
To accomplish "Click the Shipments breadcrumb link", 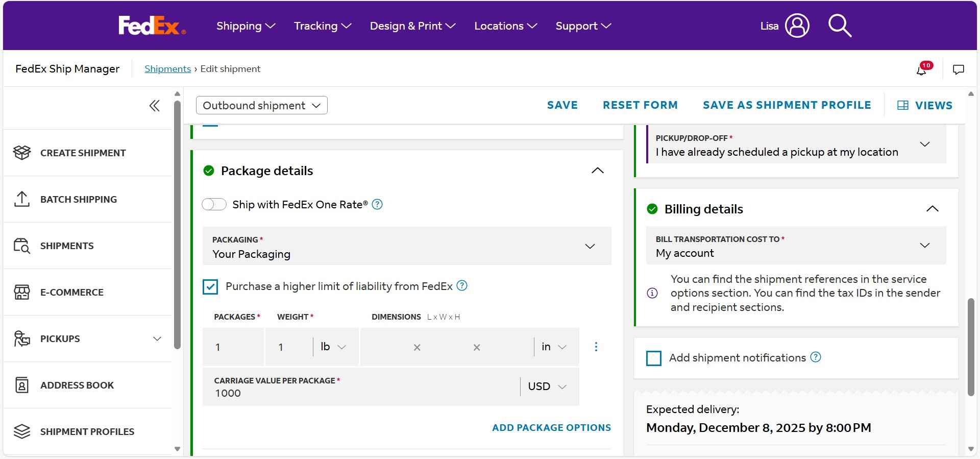I will (167, 69).
